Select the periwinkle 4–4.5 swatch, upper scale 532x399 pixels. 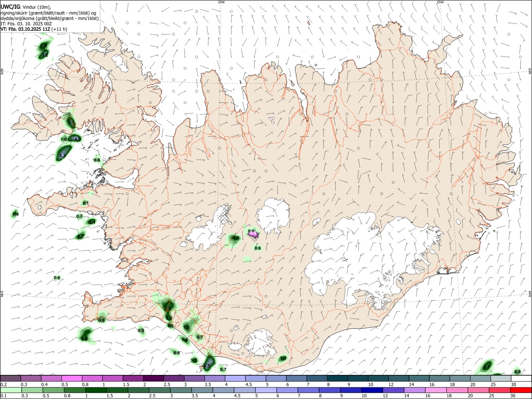(235, 378)
